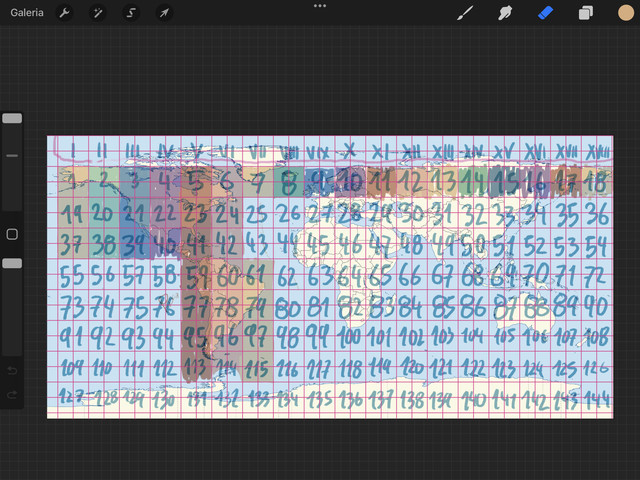Viewport: 640px width, 480px height.
Task: Activate the Selection S tool
Action: (131, 13)
